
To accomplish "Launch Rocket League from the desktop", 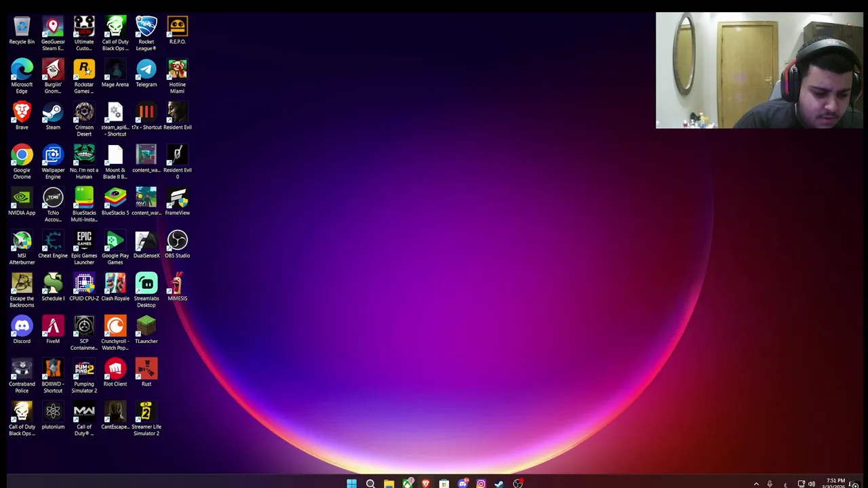I will pos(146,34).
